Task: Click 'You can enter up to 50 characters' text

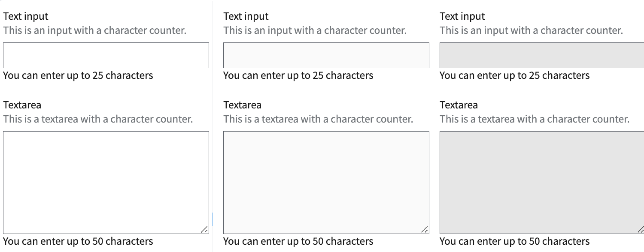Action: (78, 241)
